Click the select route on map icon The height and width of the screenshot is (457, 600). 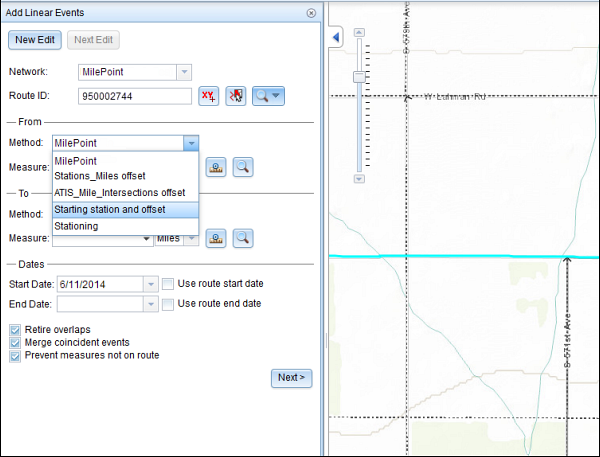(235, 96)
